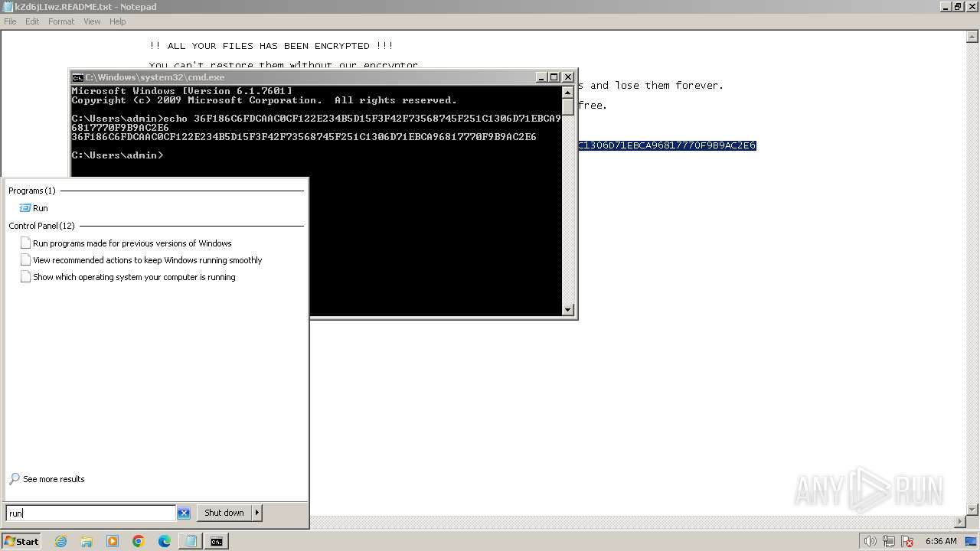Image resolution: width=980 pixels, height=551 pixels.
Task: Click the cmd.exe scrollbar down arrow
Action: pos(568,310)
